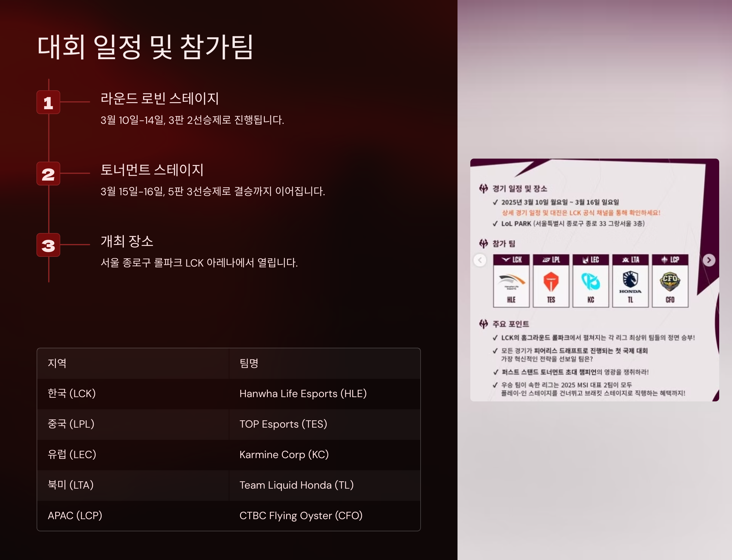Click the CTBC Flying Oyster (CFO) cell
The image size is (732, 560).
point(301,516)
